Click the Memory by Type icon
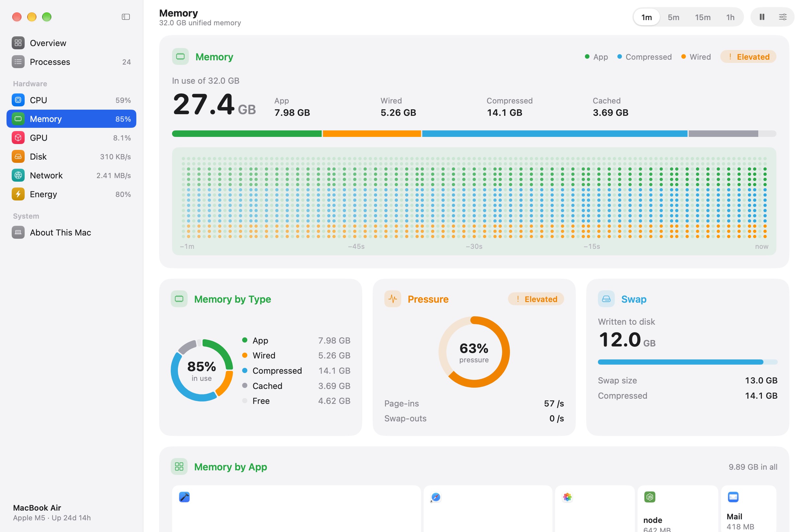Screen dimensions: 805x532 pos(179,299)
